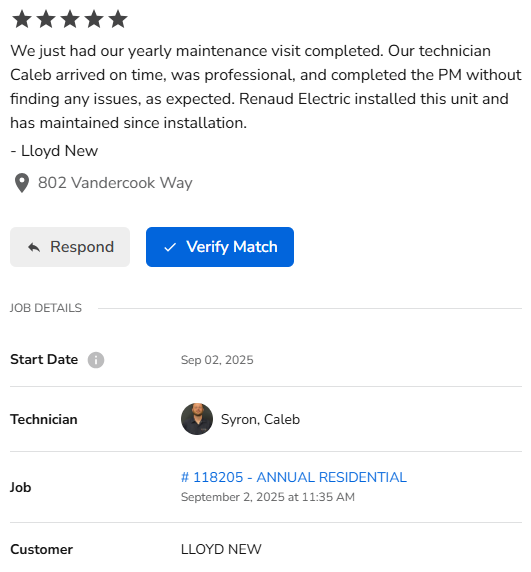This screenshot has height=572, width=531.
Task: Click the checkmark icon on Verify Match
Action: pos(170,247)
